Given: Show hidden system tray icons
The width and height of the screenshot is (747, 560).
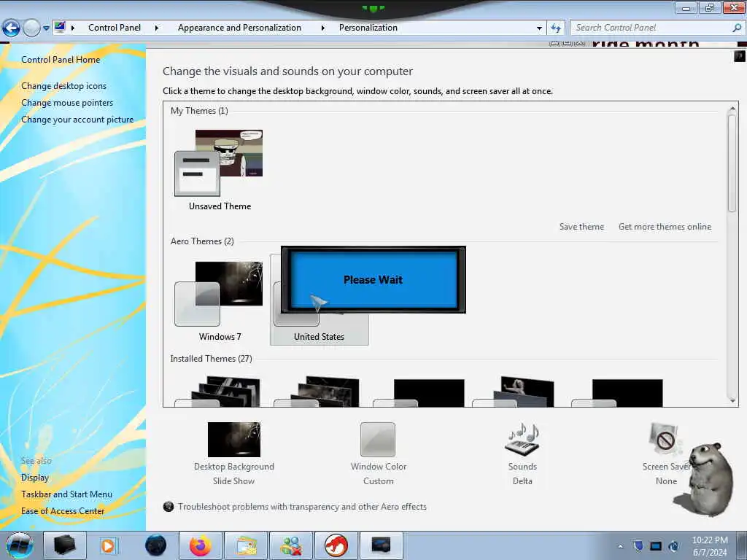Looking at the screenshot, I should pos(620,546).
